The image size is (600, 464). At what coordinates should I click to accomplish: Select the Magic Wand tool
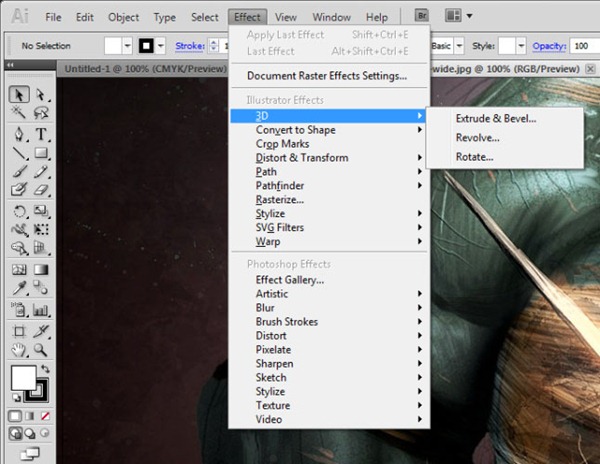pyautogui.click(x=19, y=112)
